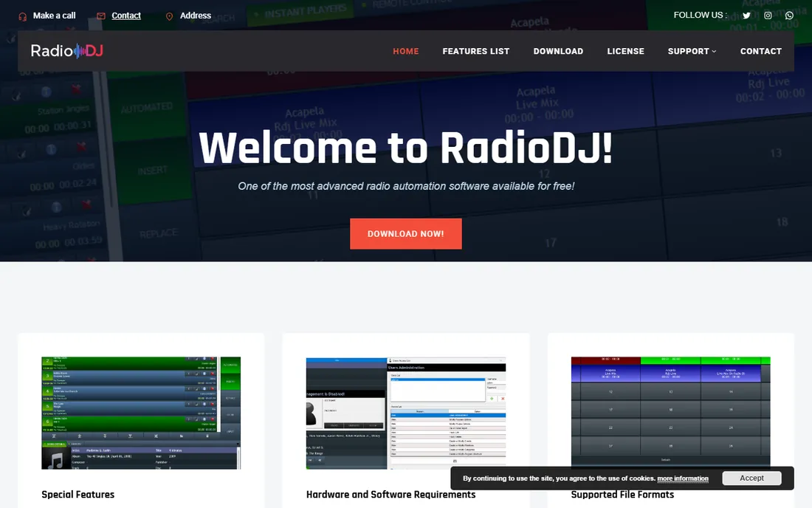Open the Hardware and Software Requirements thumbnail
Screen dimensions: 812x508
coord(406,413)
